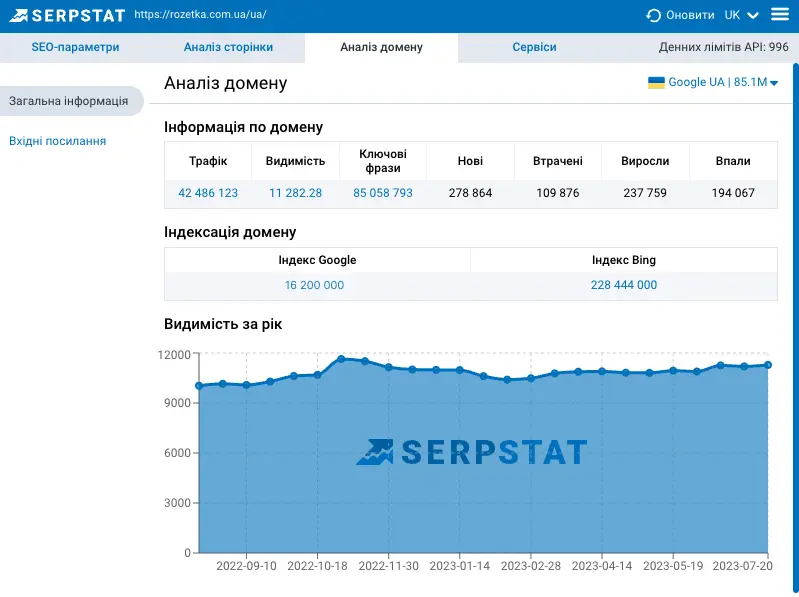The width and height of the screenshot is (799, 597).
Task: Click the Ukraine flag icon
Action: click(x=656, y=83)
